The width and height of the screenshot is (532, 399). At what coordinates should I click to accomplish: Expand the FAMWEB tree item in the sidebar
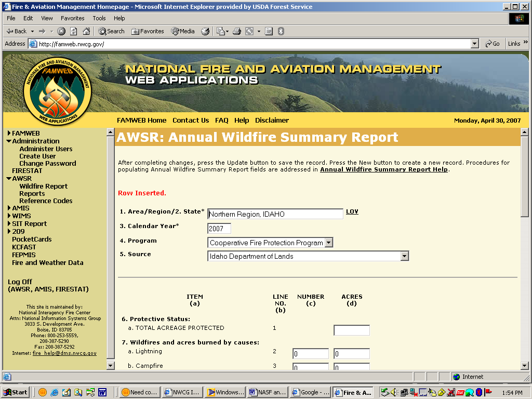9,133
